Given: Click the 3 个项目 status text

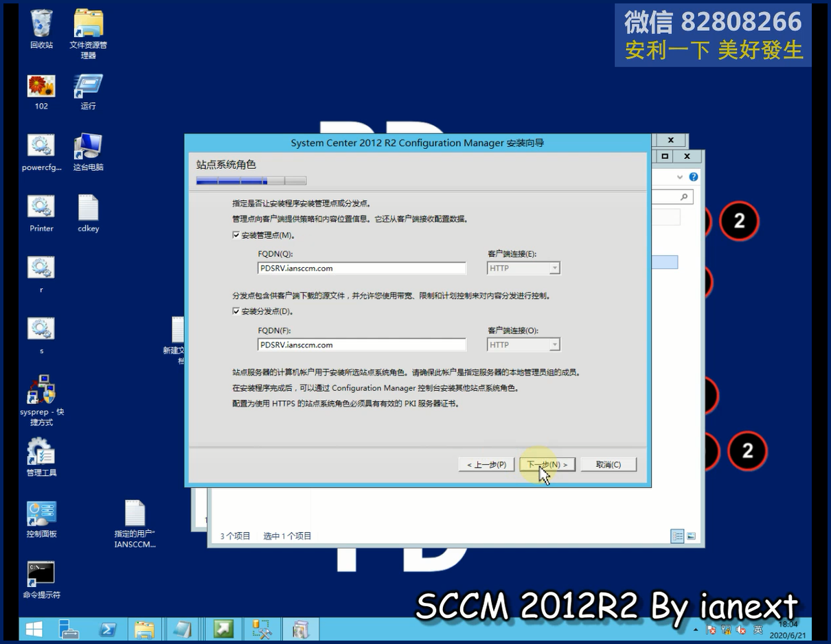Looking at the screenshot, I should pos(235,536).
